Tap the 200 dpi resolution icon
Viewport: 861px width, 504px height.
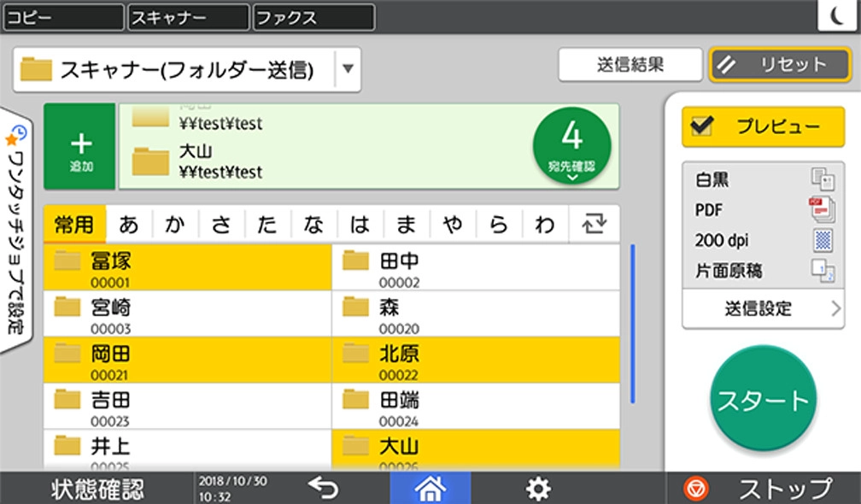(x=822, y=241)
